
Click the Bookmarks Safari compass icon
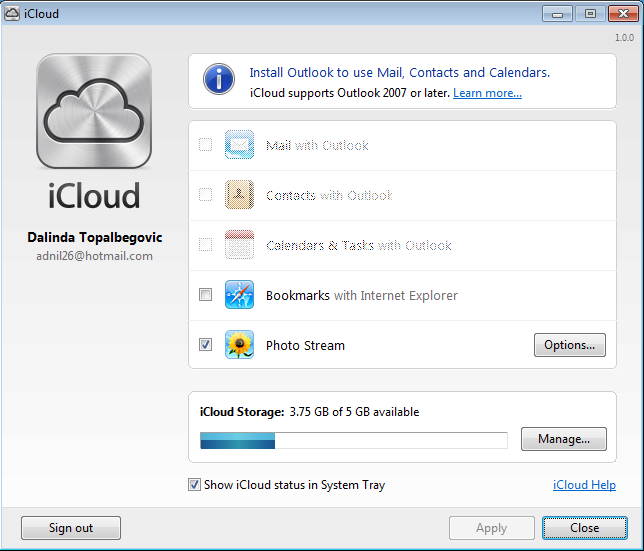[239, 294]
